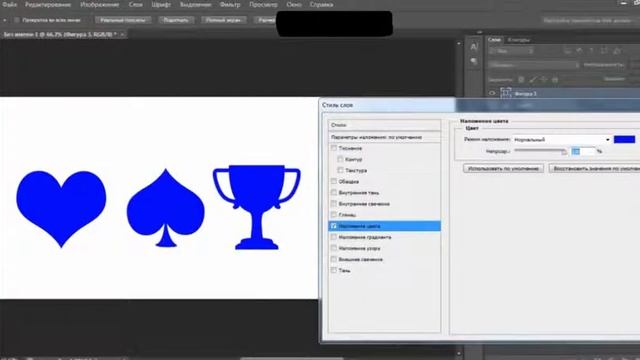
Task: Open the Файл menu
Action: (10, 5)
